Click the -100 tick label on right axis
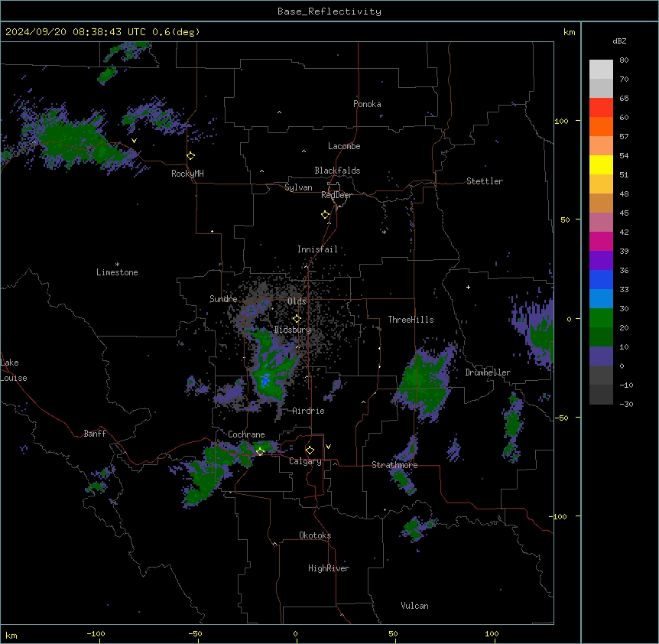Screen dimensions: 659x644 click(x=558, y=516)
